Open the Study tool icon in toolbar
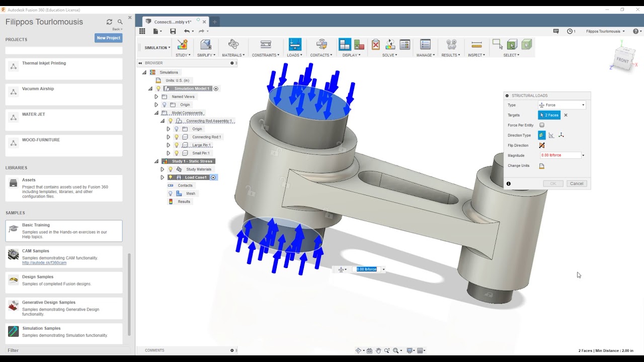644x362 pixels. 182,45
